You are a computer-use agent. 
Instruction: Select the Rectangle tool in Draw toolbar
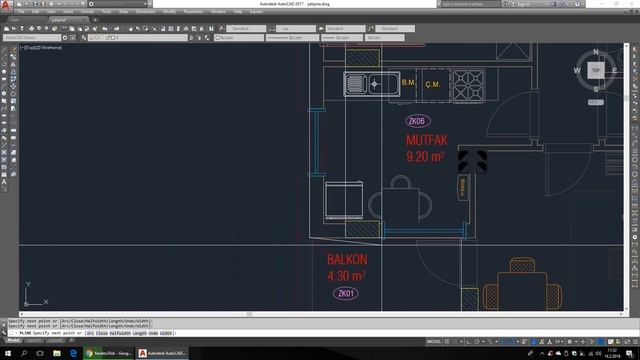[4, 79]
